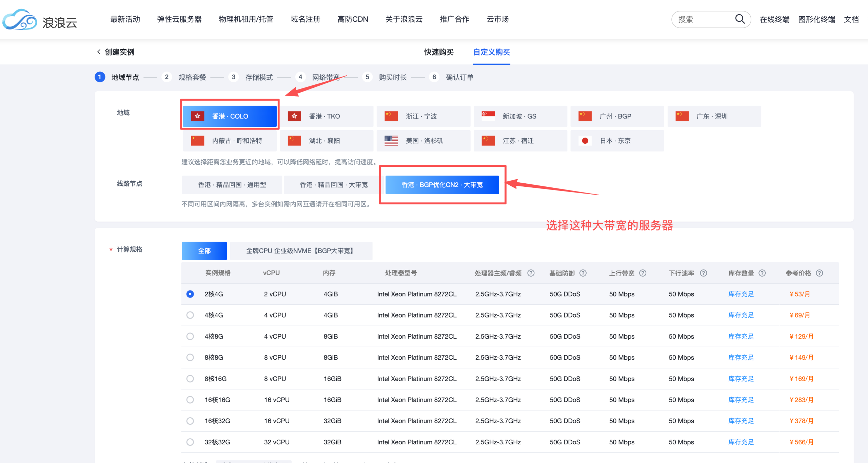Choose region 广州 · BGP
Screen dimensions: 868x463
(x=617, y=116)
